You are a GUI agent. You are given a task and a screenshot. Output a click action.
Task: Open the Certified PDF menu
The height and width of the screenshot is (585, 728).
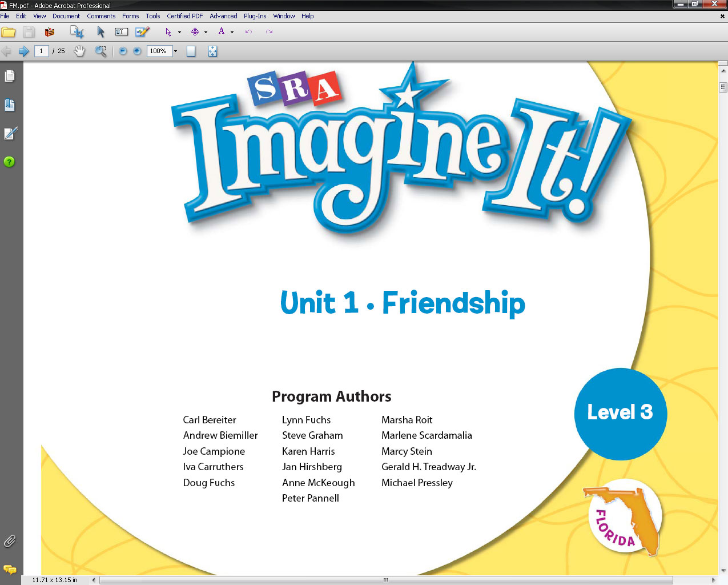click(184, 16)
